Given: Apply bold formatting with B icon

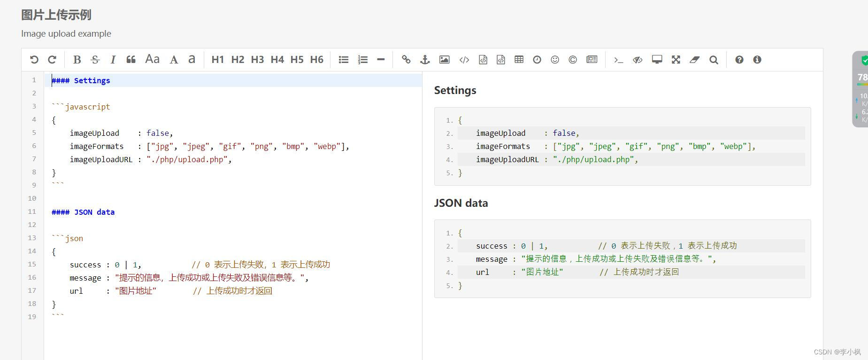Looking at the screenshot, I should coord(77,60).
